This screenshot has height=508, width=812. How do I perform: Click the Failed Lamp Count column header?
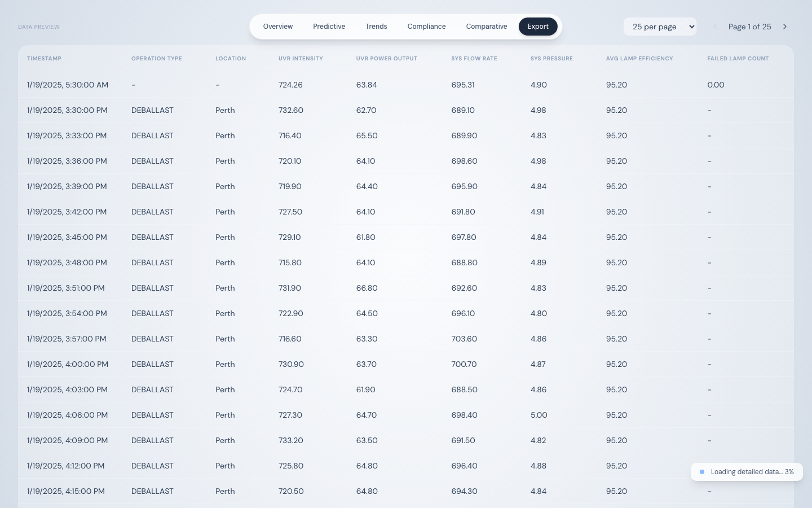pyautogui.click(x=738, y=59)
